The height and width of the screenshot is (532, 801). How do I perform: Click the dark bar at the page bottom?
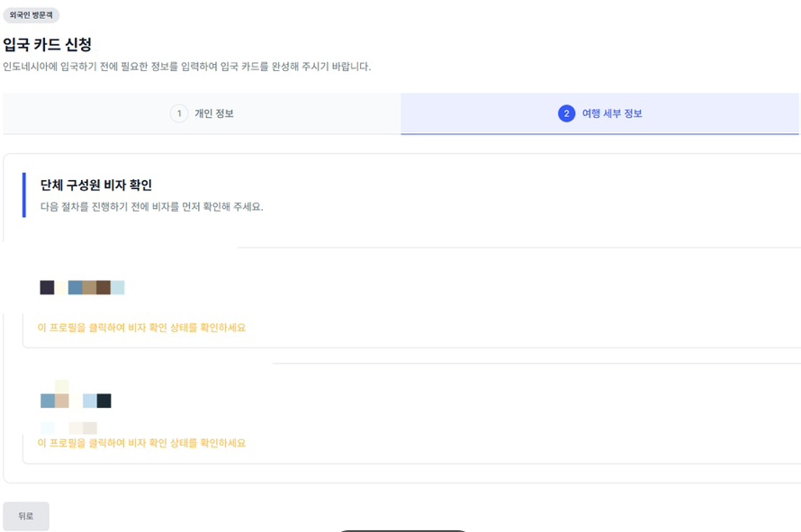(x=402, y=531)
